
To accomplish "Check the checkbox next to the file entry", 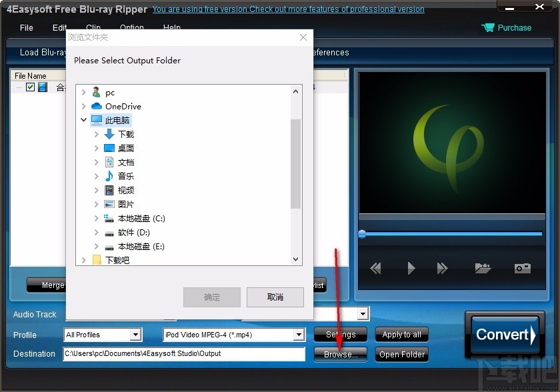I will click(x=31, y=87).
